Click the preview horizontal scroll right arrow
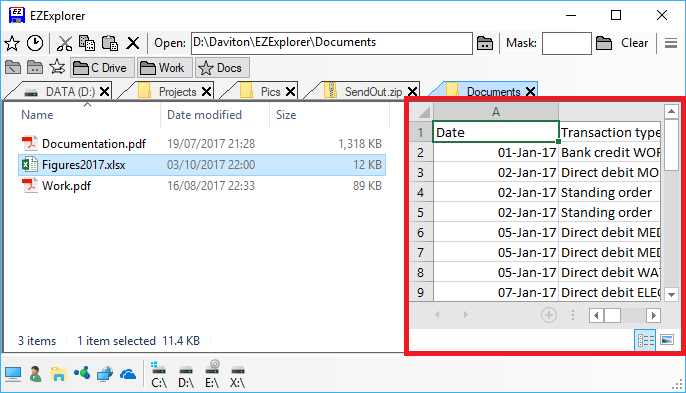 654,315
